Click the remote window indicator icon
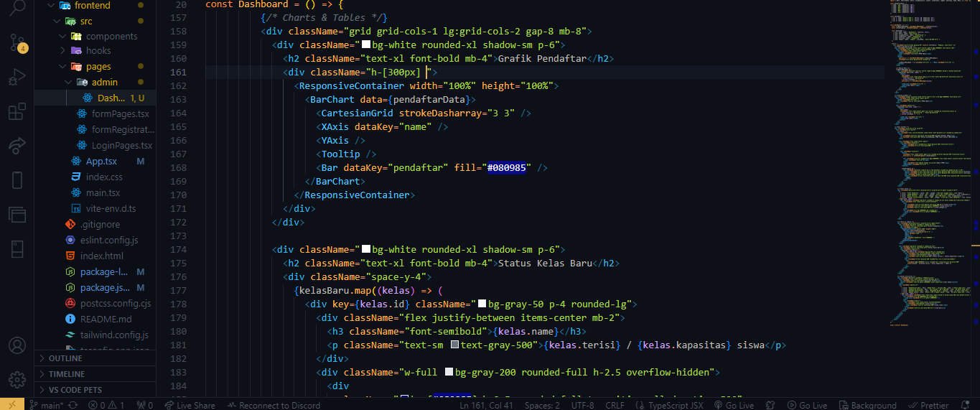The height and width of the screenshot is (410, 980). pos(12,405)
